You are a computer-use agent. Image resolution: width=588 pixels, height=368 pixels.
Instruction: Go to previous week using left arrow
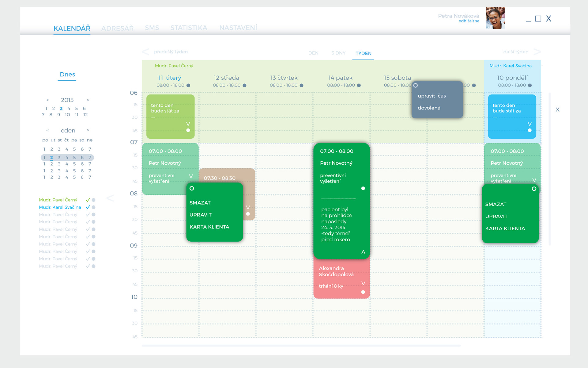point(146,52)
